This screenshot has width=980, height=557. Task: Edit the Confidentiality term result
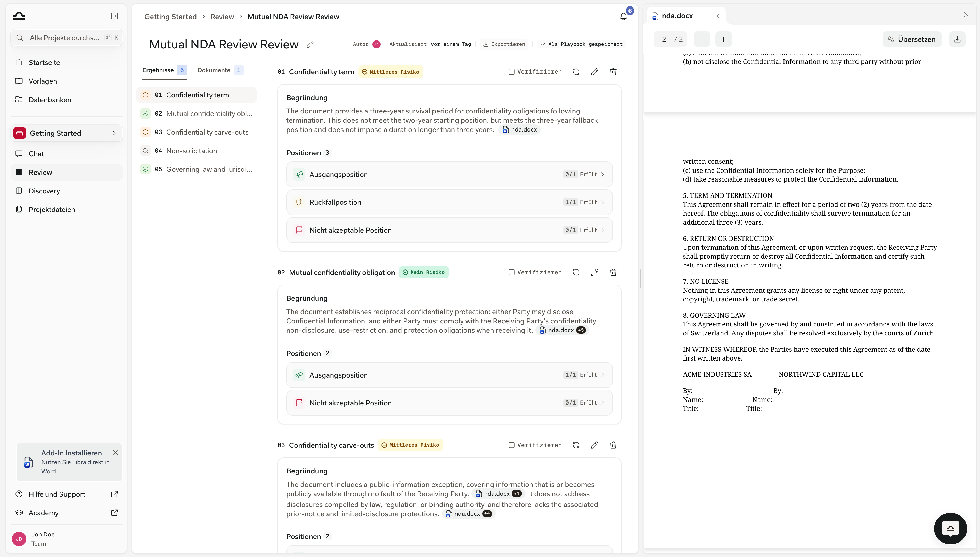(594, 72)
